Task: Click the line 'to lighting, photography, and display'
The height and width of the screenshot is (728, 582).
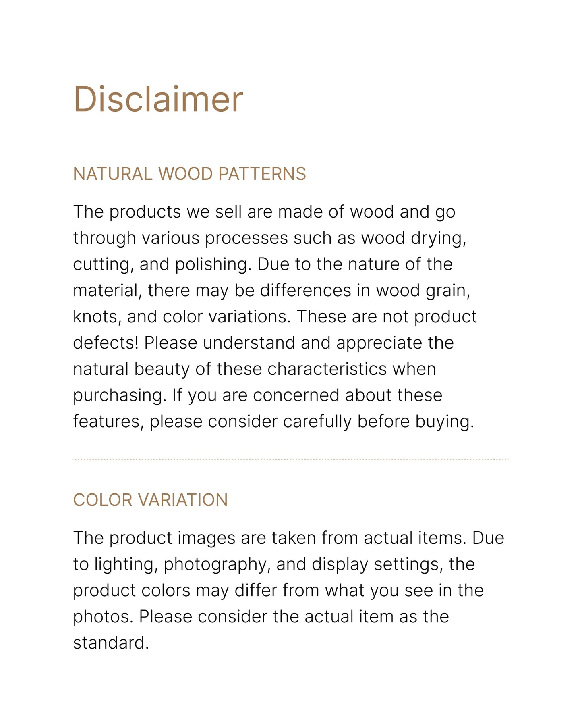Action: [274, 565]
